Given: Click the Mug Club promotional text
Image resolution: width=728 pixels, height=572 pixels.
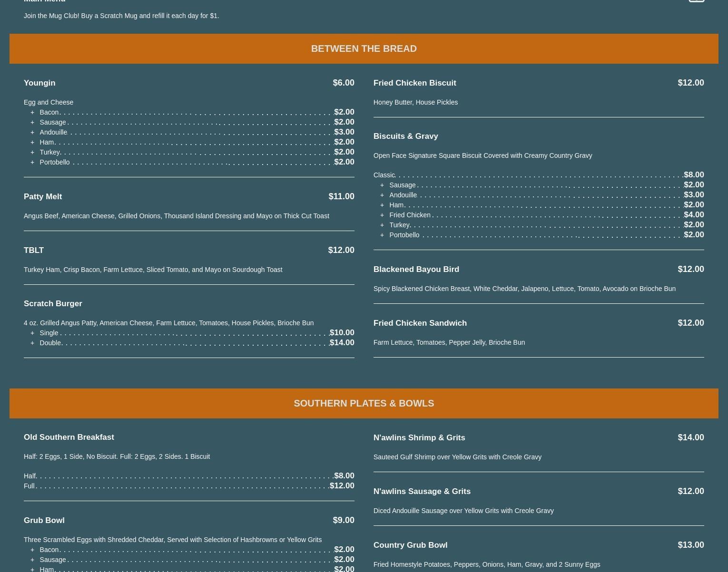Looking at the screenshot, I should pos(121,16).
